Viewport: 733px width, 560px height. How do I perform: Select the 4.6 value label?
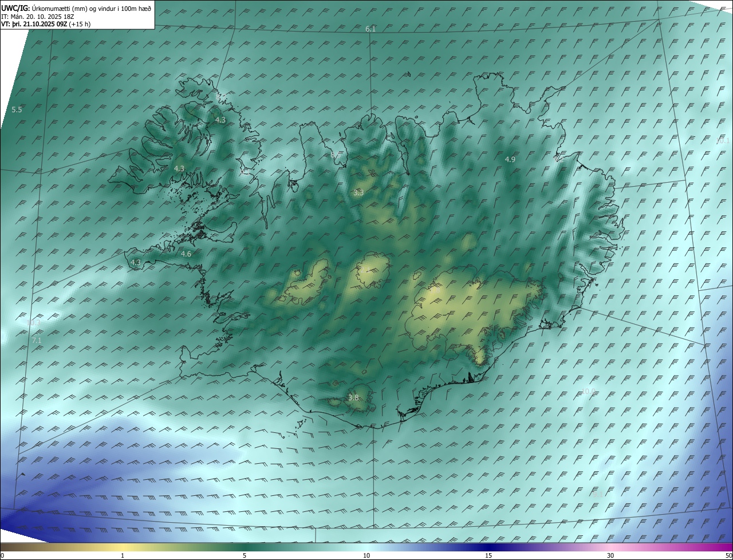tap(186, 254)
